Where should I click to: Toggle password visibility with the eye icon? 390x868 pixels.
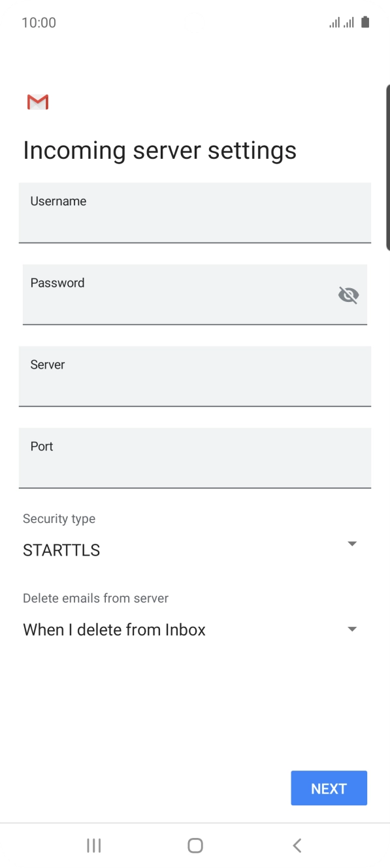pyautogui.click(x=348, y=295)
